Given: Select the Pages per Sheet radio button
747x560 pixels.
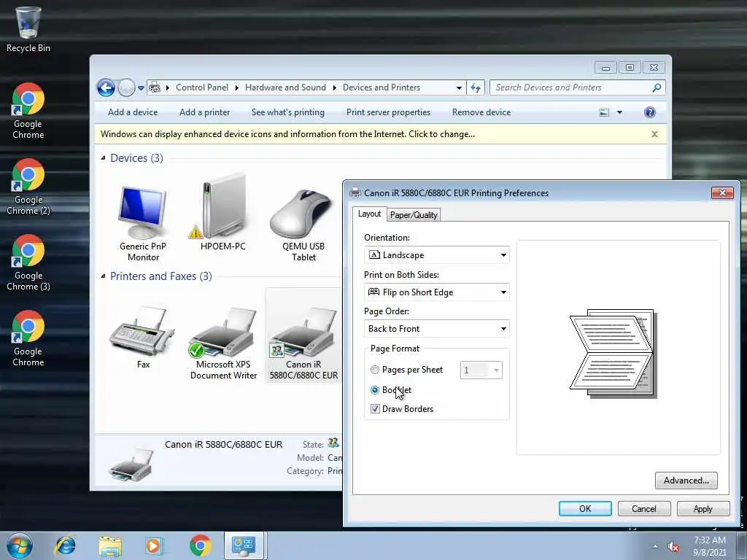Looking at the screenshot, I should (x=375, y=370).
